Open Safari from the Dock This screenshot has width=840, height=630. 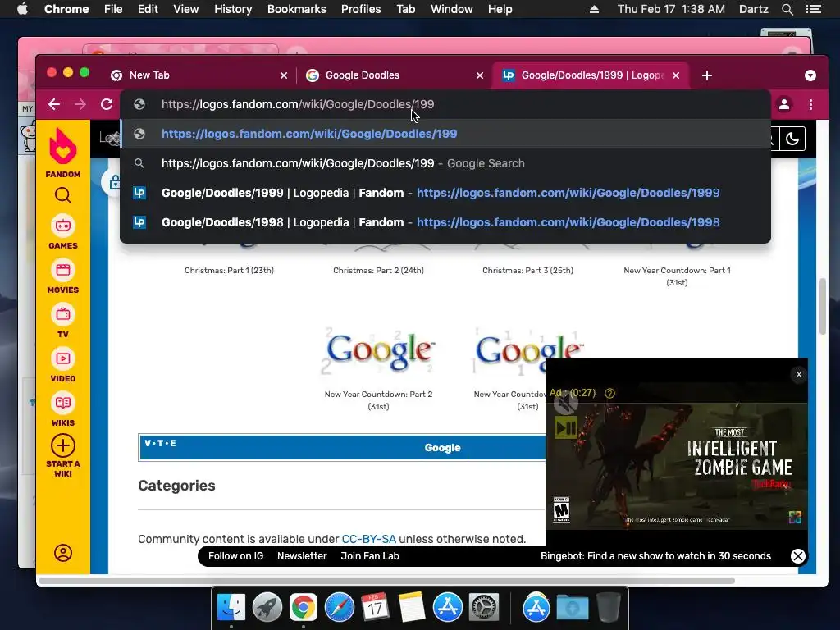click(x=340, y=608)
